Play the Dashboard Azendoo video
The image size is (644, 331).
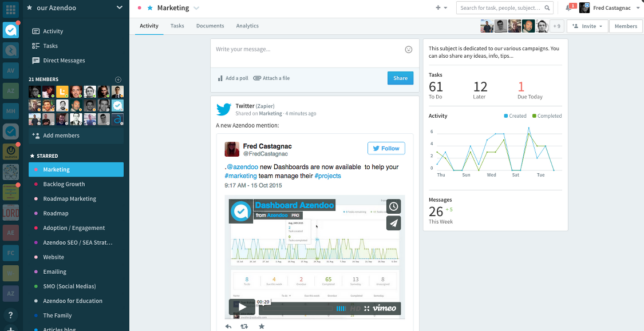pos(242,307)
